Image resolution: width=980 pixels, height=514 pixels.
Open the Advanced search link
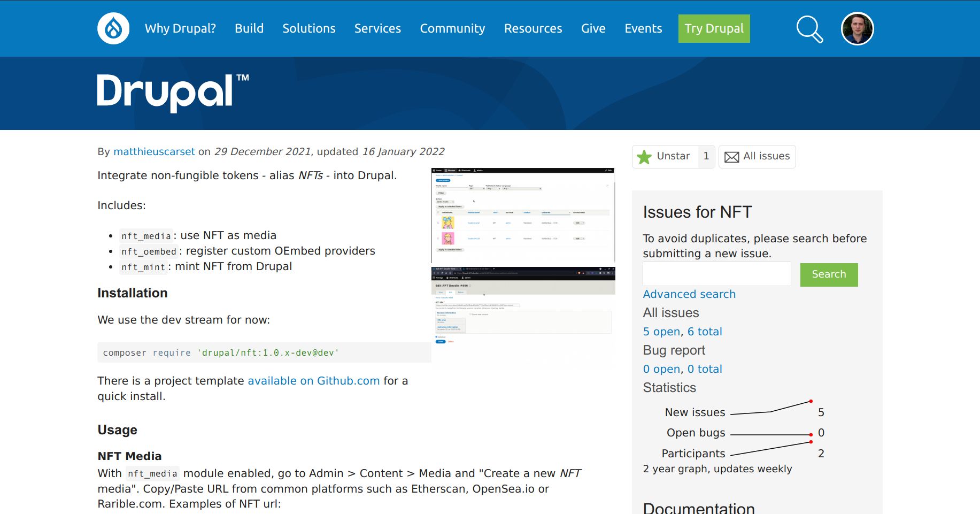coord(689,294)
